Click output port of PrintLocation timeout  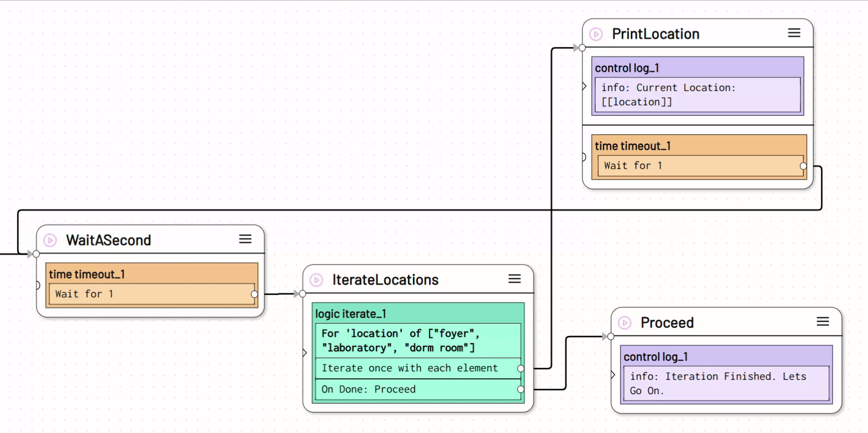(803, 166)
